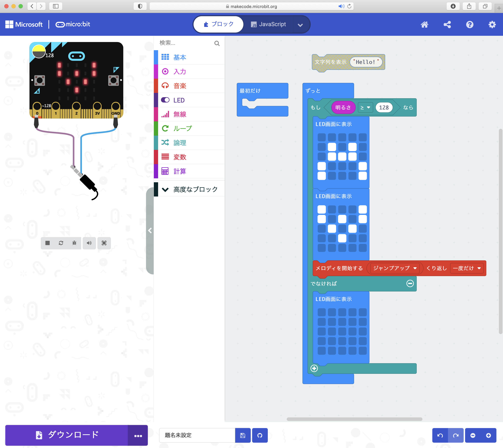This screenshot has height=448, width=503.
Task: Click the 検索 search input field
Action: pos(186,43)
